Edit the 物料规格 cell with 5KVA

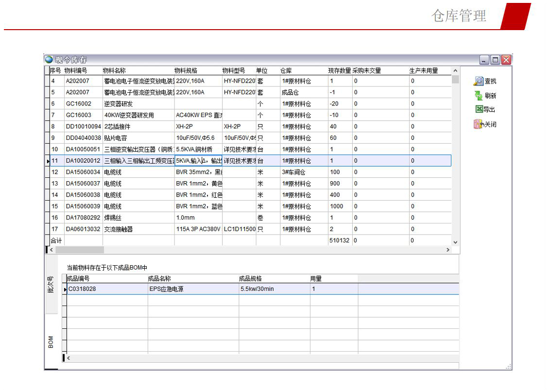click(x=198, y=161)
